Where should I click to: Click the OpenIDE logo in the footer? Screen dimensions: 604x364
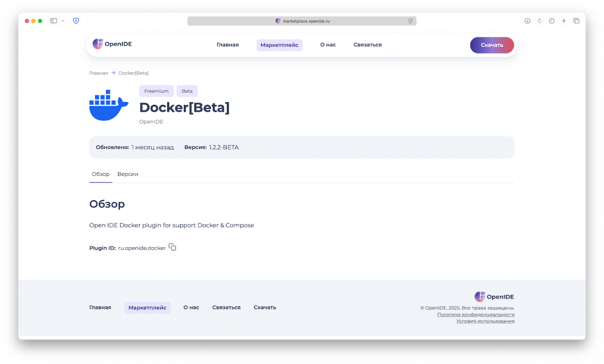(494, 297)
